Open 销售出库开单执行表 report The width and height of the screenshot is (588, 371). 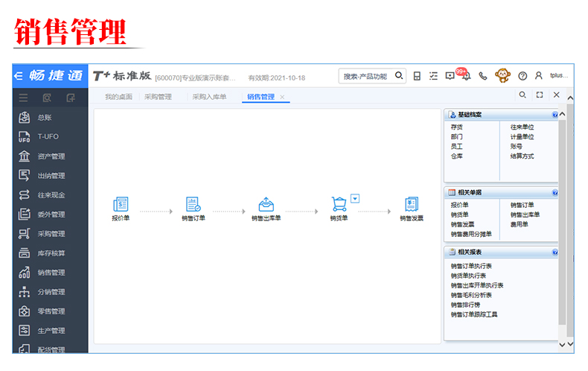(477, 285)
